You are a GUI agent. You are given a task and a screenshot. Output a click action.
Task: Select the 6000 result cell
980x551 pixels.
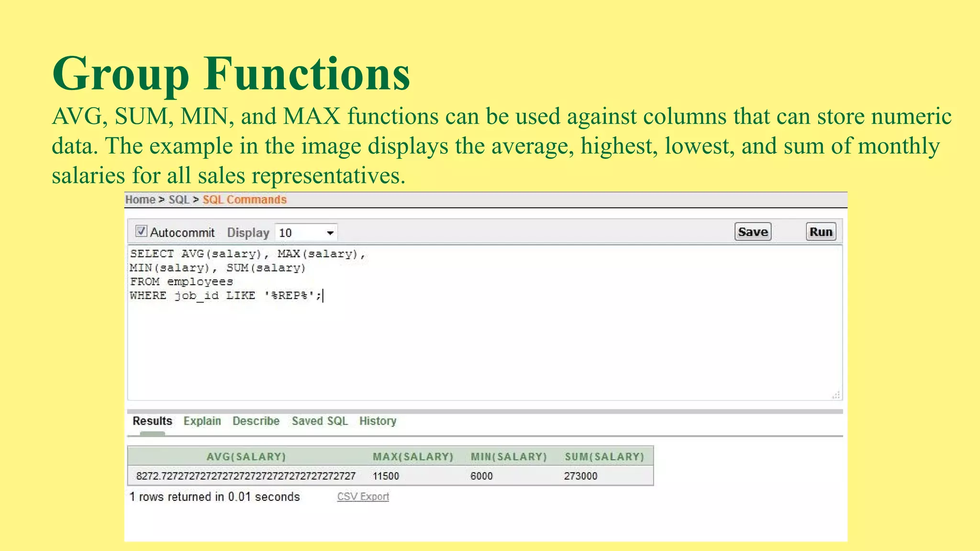click(x=481, y=476)
